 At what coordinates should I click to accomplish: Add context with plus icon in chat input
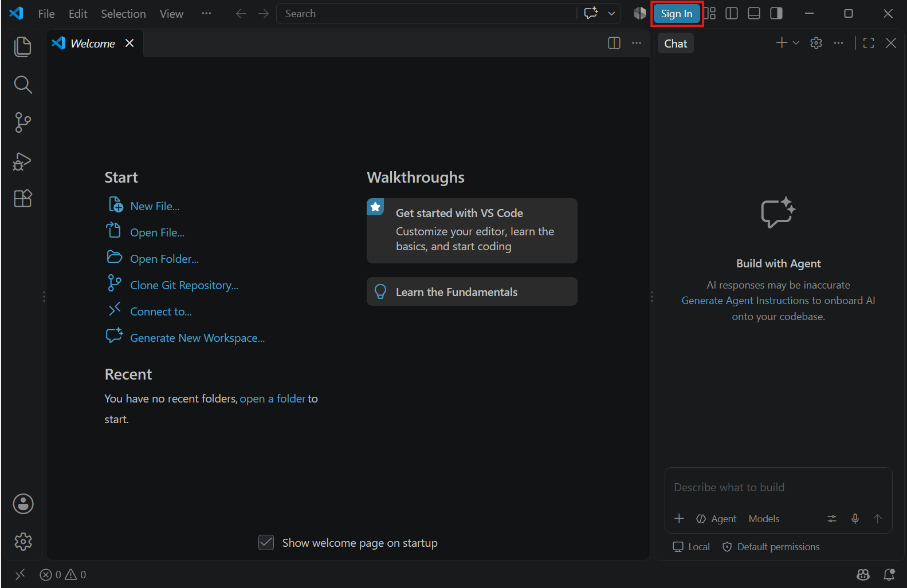[x=679, y=519]
